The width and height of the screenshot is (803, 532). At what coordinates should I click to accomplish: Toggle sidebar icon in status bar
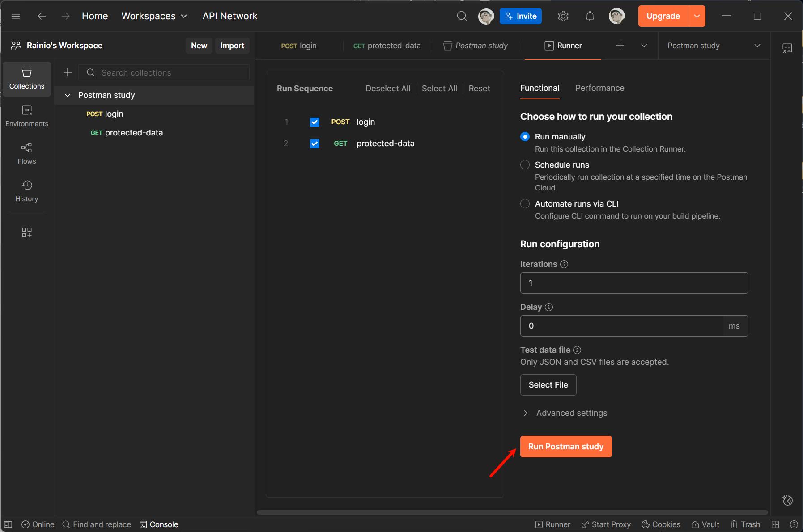tap(8, 524)
